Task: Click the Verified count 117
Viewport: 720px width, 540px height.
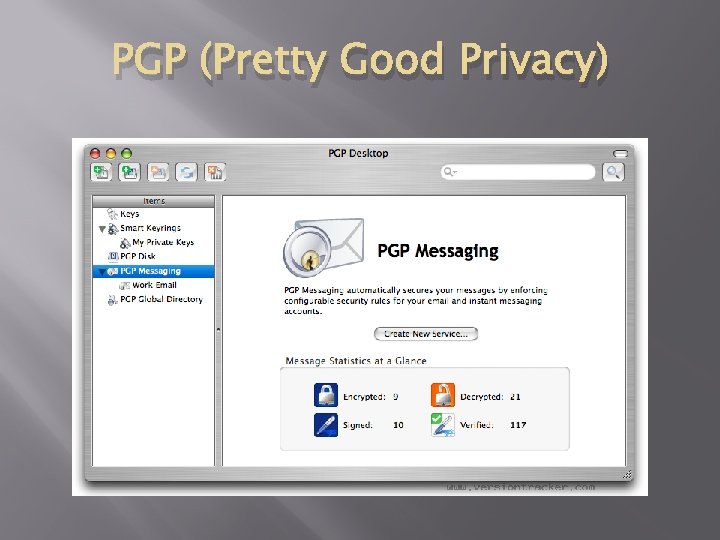Action: [518, 425]
